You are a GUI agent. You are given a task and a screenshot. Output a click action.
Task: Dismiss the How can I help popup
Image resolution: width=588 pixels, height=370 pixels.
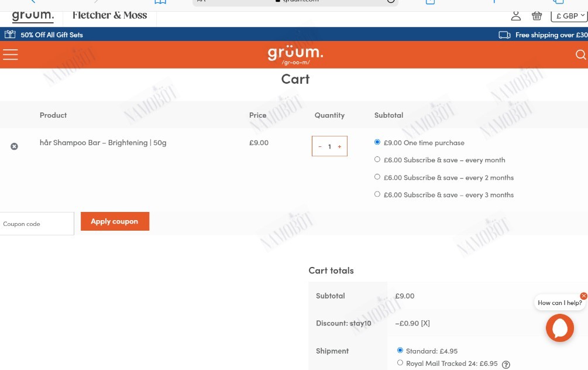coord(583,296)
